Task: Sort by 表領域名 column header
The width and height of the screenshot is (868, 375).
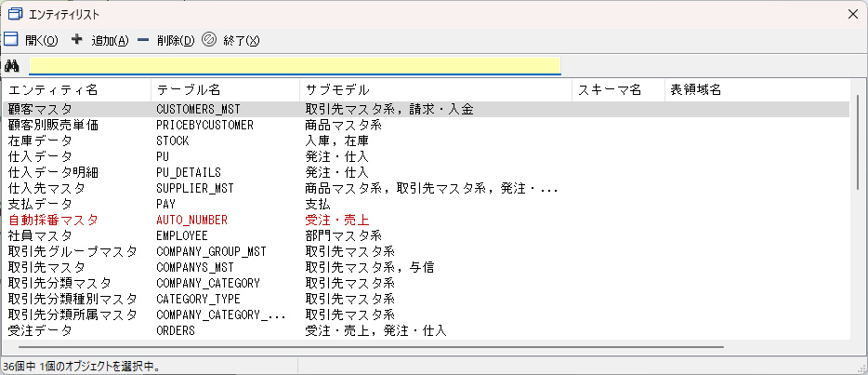Action: click(x=756, y=89)
